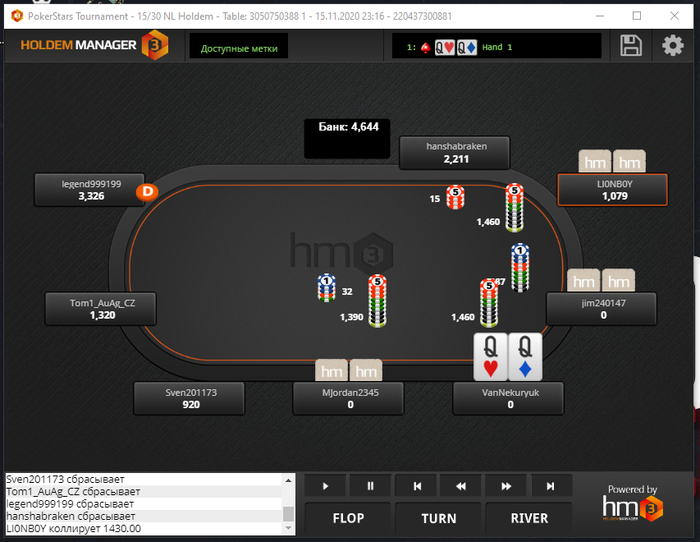
Task: Pause the hand replay
Action: [370, 486]
